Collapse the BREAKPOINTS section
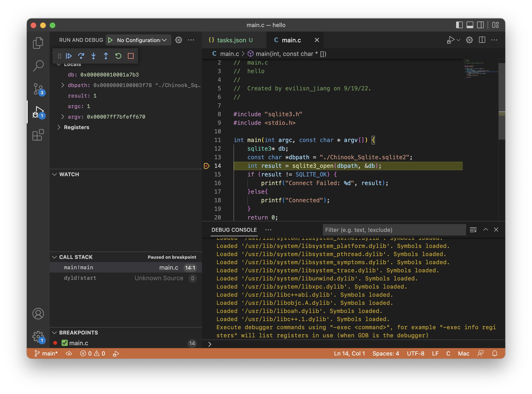This screenshot has height=394, width=532. [54, 333]
